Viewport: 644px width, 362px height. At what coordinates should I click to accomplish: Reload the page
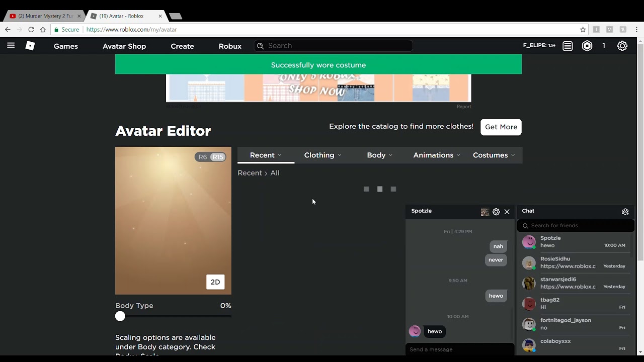point(31,30)
